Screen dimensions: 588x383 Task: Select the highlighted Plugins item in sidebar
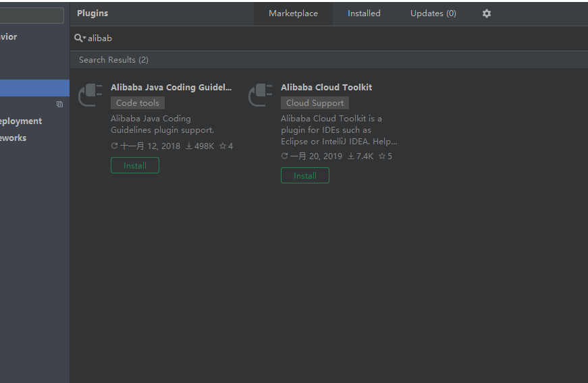pyautogui.click(x=34, y=88)
